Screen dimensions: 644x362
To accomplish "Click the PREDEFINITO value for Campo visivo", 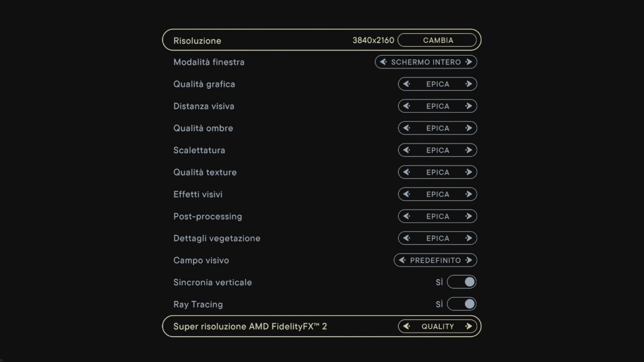I will click(435, 260).
